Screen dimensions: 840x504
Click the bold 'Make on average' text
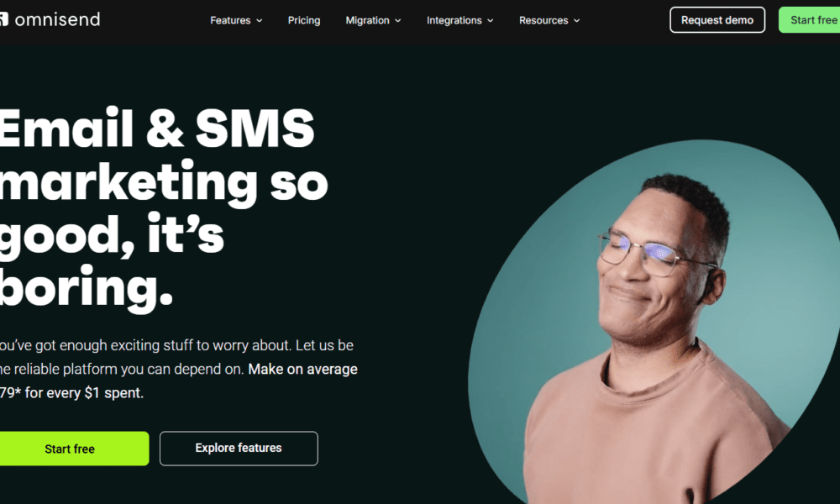tap(302, 369)
